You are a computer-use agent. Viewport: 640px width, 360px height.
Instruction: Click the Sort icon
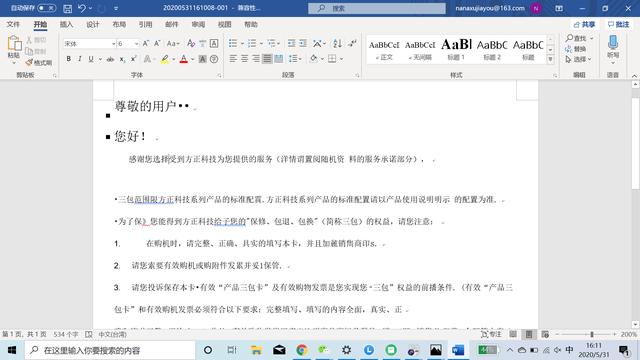337,43
